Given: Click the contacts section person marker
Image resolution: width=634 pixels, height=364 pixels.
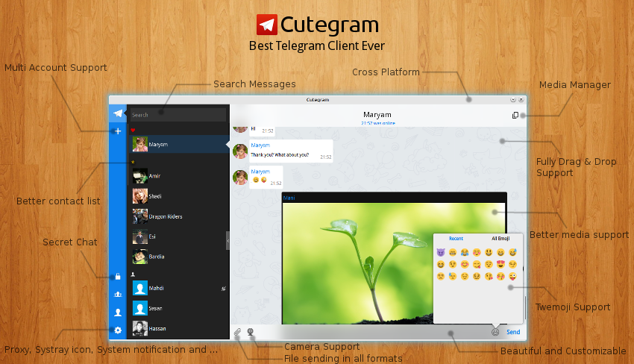Looking at the screenshot, I should [x=133, y=274].
